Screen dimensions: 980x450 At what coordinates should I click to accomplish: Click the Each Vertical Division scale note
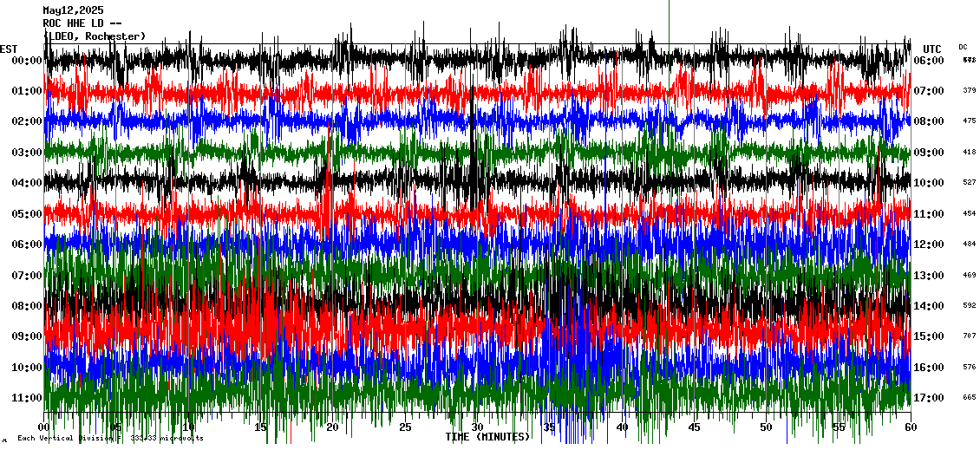[110, 439]
